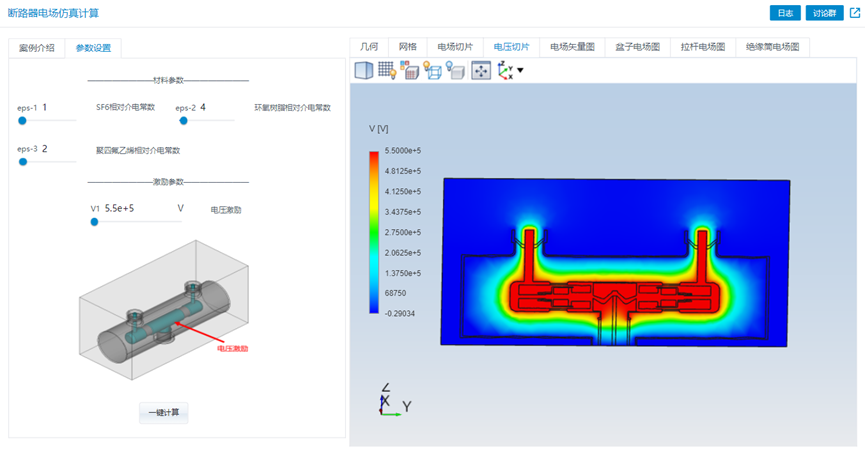
Task: Click the page title 断路器电场仿真计算
Action: 53,13
